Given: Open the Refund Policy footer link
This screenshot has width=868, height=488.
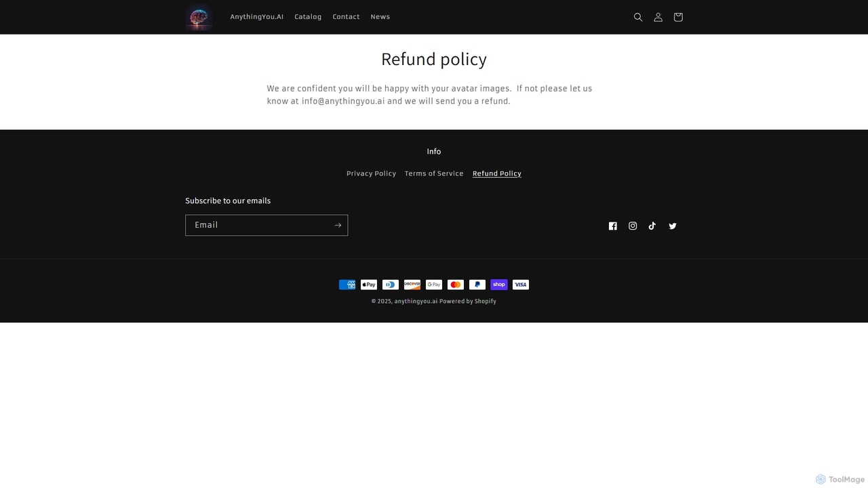Looking at the screenshot, I should (x=497, y=174).
